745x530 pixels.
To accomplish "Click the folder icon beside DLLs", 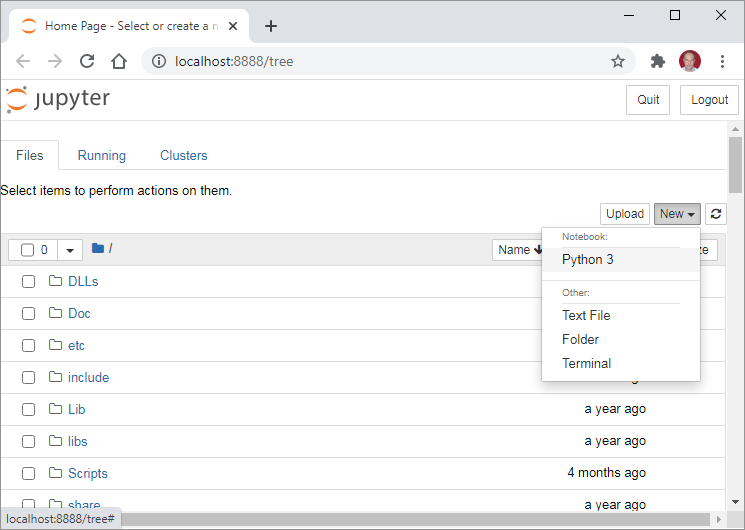I will pyautogui.click(x=56, y=281).
